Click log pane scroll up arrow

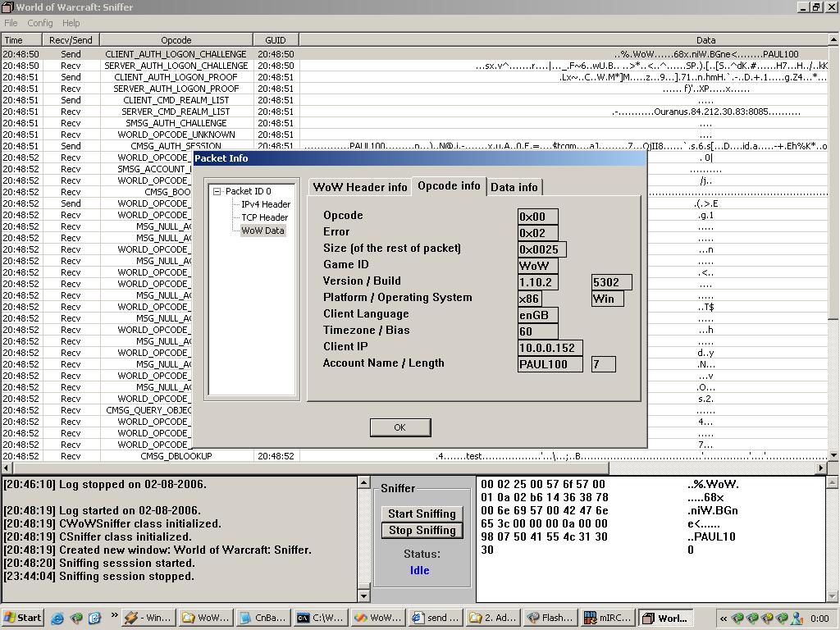tap(363, 482)
